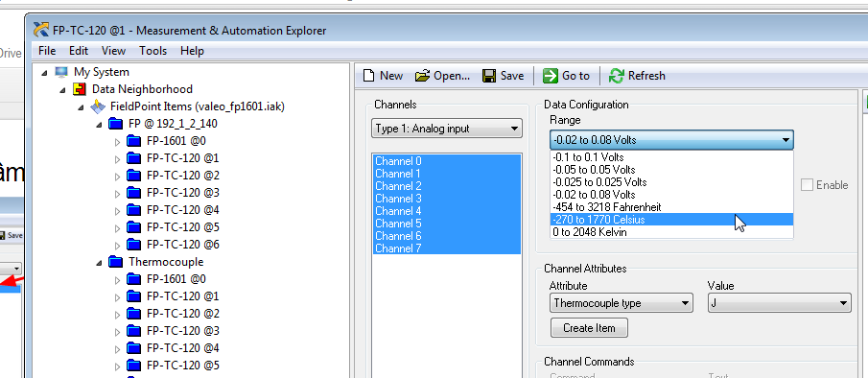Choose -270 to 1770 Celsius range
Image resolution: width=868 pixels, height=378 pixels.
(x=671, y=220)
